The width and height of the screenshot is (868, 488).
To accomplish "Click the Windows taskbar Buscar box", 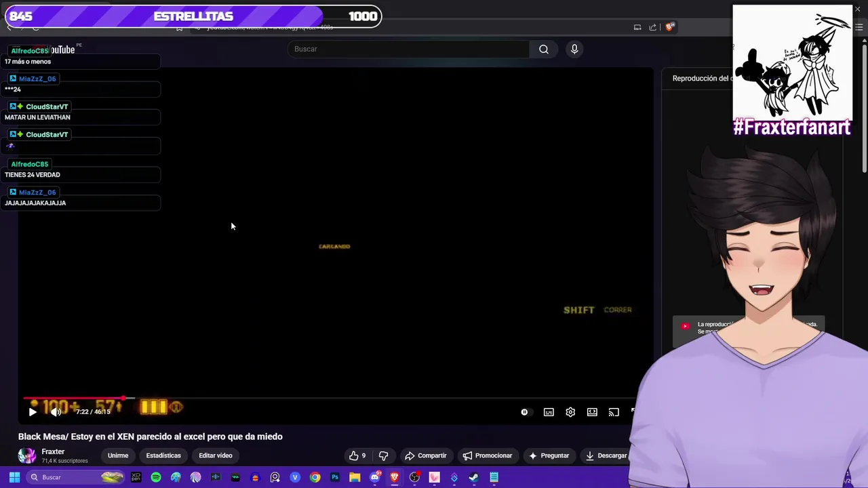I will (x=77, y=477).
